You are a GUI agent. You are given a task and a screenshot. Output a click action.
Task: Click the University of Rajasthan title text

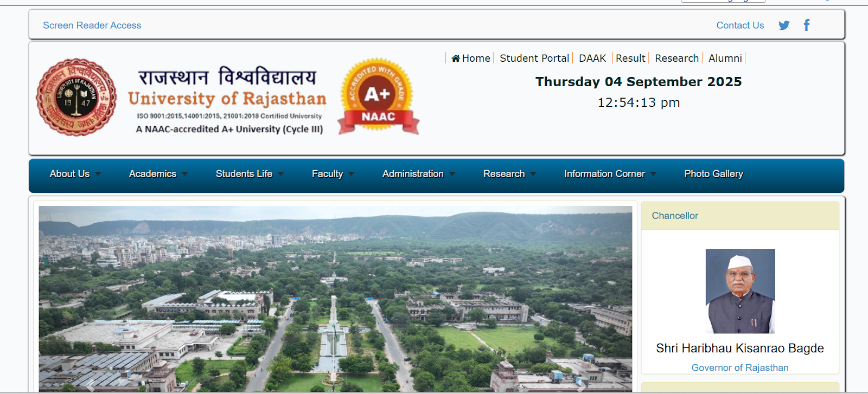click(227, 99)
